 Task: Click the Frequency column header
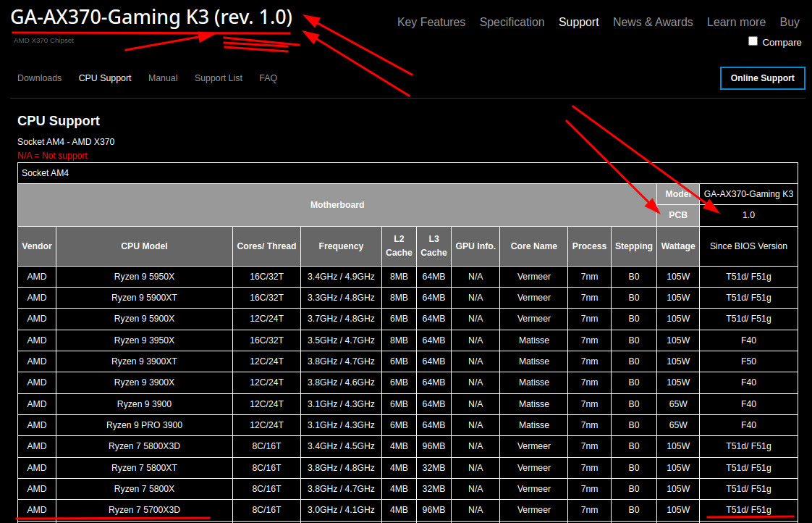click(x=341, y=246)
